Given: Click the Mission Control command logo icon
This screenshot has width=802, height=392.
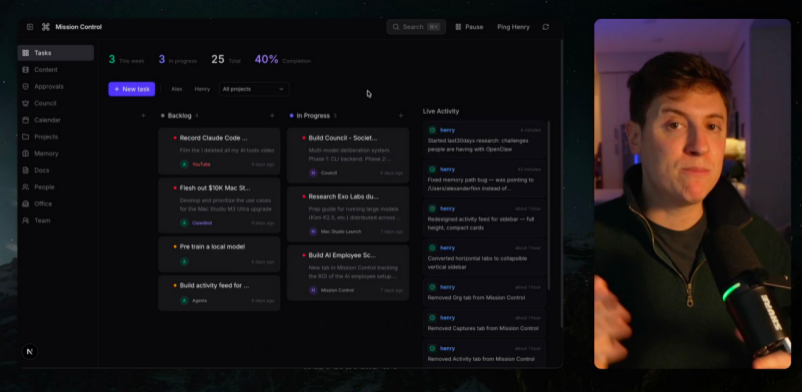Looking at the screenshot, I should pyautogui.click(x=46, y=27).
